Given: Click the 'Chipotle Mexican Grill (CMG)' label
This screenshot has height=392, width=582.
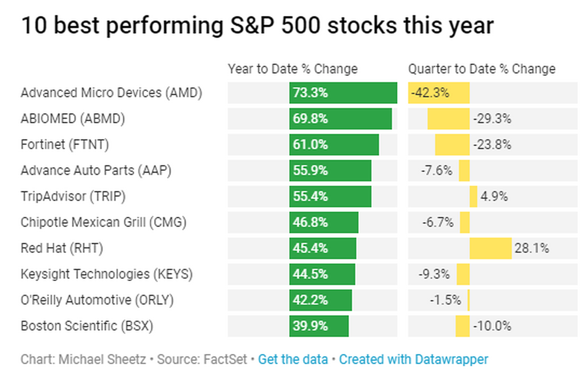Looking at the screenshot, I should click(x=103, y=222).
